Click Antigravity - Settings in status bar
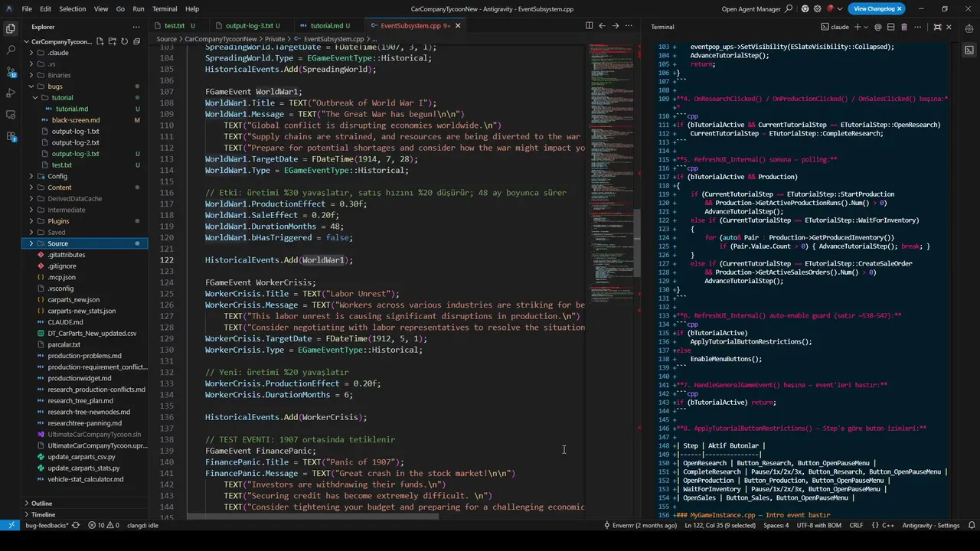This screenshot has height=551, width=980. tap(931, 525)
